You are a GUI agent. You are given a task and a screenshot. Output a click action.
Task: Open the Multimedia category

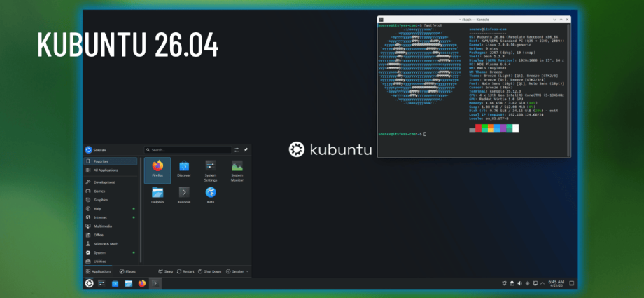click(x=111, y=226)
